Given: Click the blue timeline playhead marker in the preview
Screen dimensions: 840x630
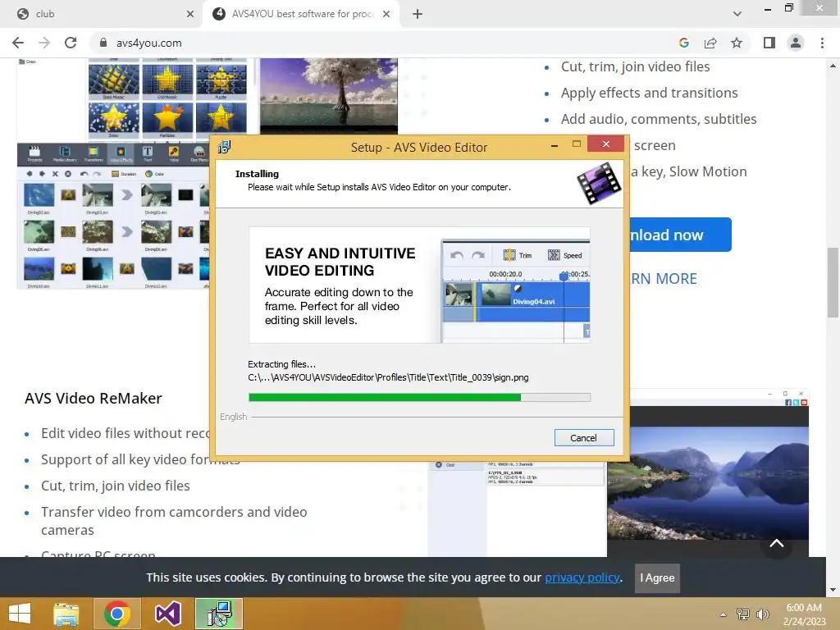Looking at the screenshot, I should (x=564, y=276).
